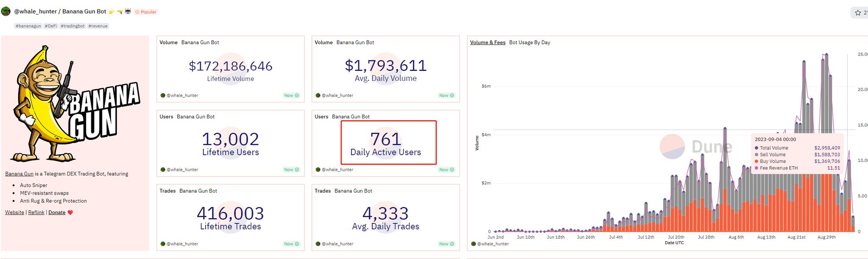Click the $1,793,611 Avg. Daily Volume value
Image resolution: width=868 pixels, height=259 pixels.
386,65
